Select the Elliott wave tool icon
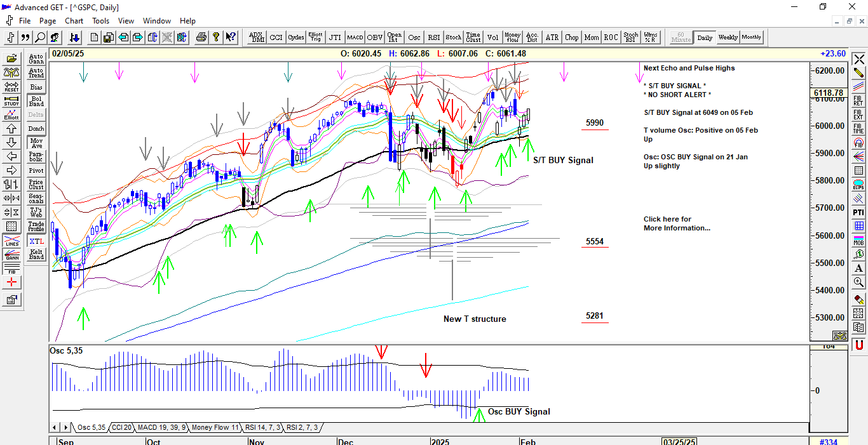This screenshot has height=445, width=868. 11,115
